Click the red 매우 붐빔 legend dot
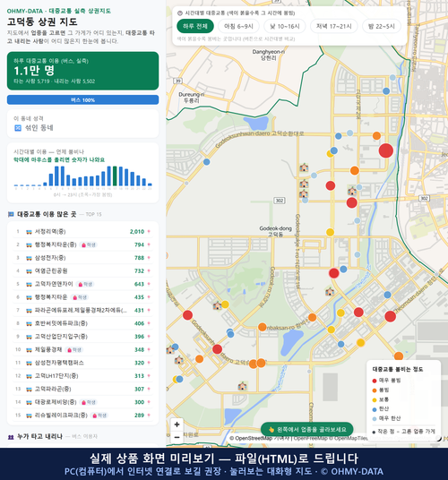Screen dimensions: 448x480 [x=375, y=381]
